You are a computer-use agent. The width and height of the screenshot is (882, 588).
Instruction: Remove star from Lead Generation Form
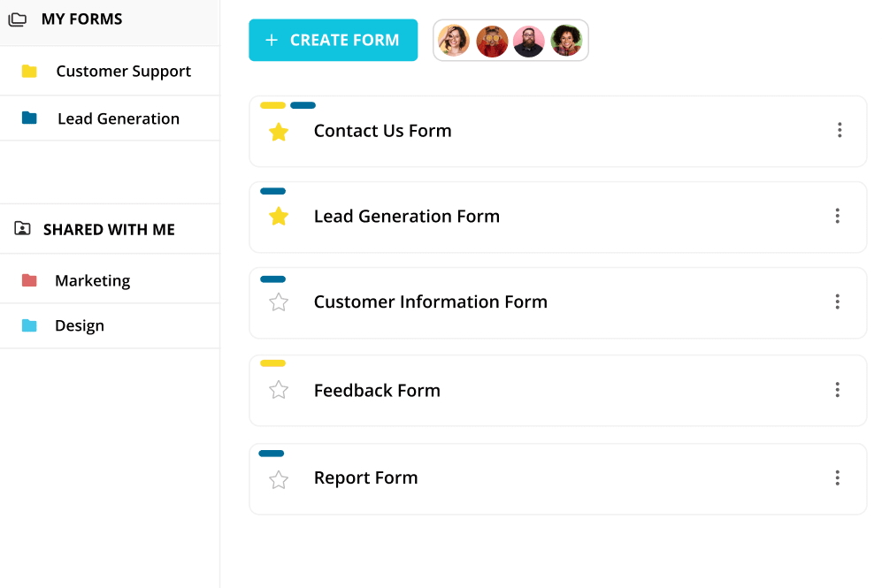(x=279, y=217)
